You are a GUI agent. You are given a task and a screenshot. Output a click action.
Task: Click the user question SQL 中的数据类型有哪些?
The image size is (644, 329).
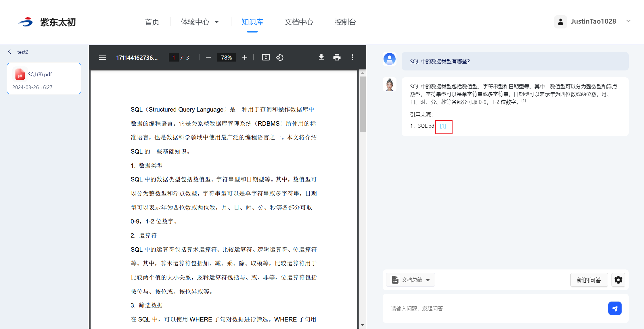440,61
